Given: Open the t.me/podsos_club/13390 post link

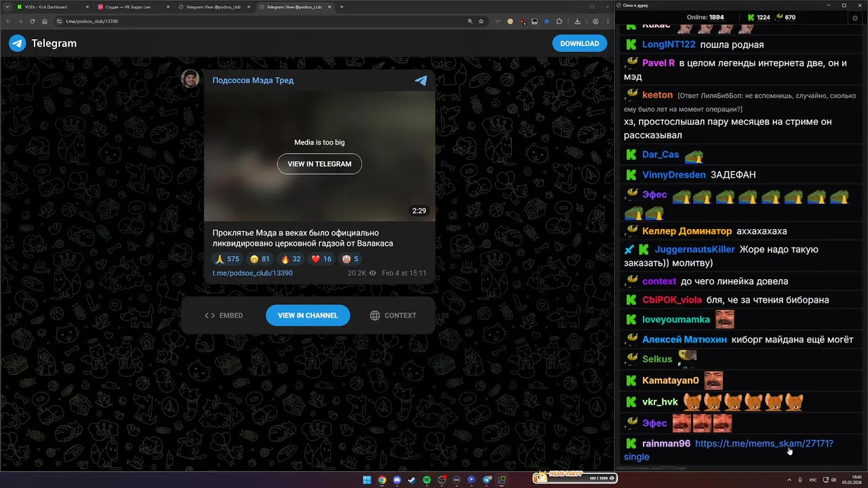Looking at the screenshot, I should pos(252,273).
